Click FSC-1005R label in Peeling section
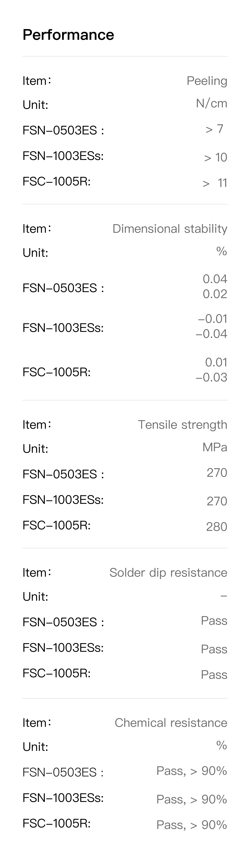This screenshot has width=250, height=868. click(x=57, y=182)
